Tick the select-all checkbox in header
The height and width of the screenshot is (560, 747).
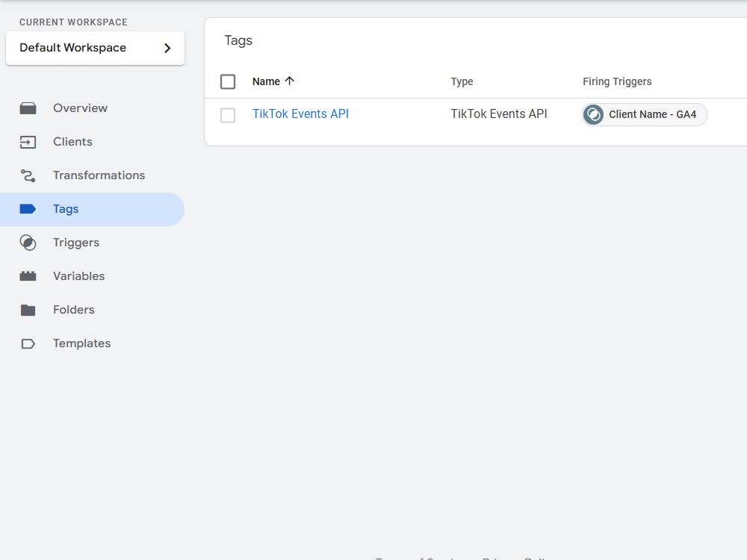point(228,81)
